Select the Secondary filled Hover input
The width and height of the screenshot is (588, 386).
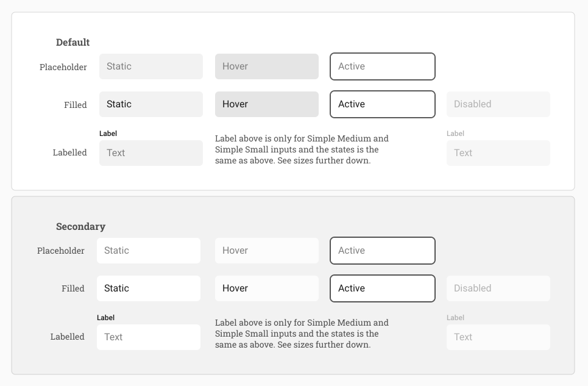pos(266,288)
